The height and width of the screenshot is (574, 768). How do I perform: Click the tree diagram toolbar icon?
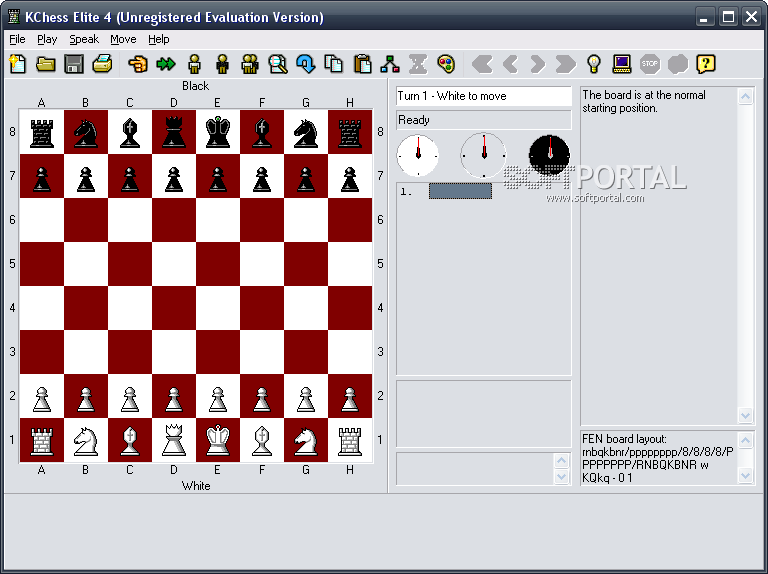(390, 64)
